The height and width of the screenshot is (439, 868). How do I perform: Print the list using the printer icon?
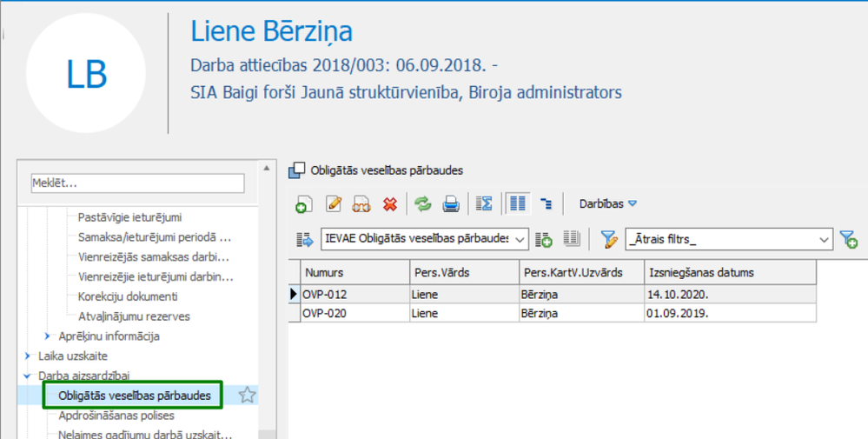point(451,204)
